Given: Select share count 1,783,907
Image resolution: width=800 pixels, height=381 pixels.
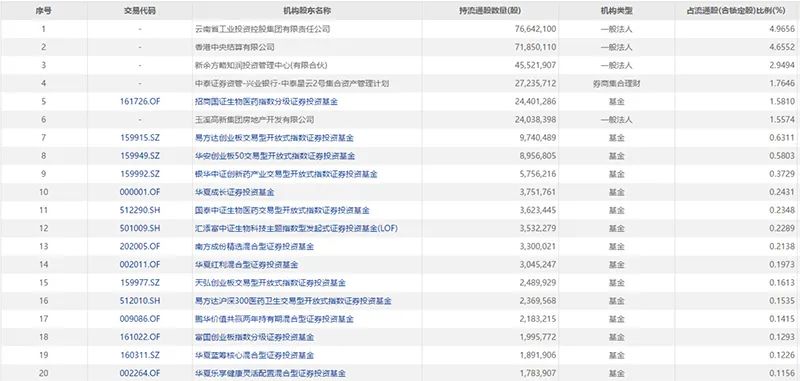Looking at the screenshot, I should (538, 373).
